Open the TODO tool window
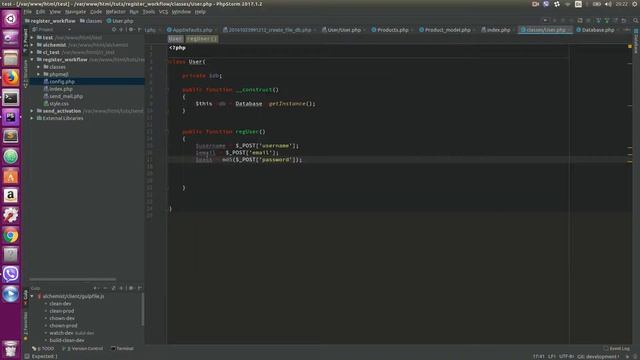This screenshot has width=640, height=360. (x=43, y=349)
